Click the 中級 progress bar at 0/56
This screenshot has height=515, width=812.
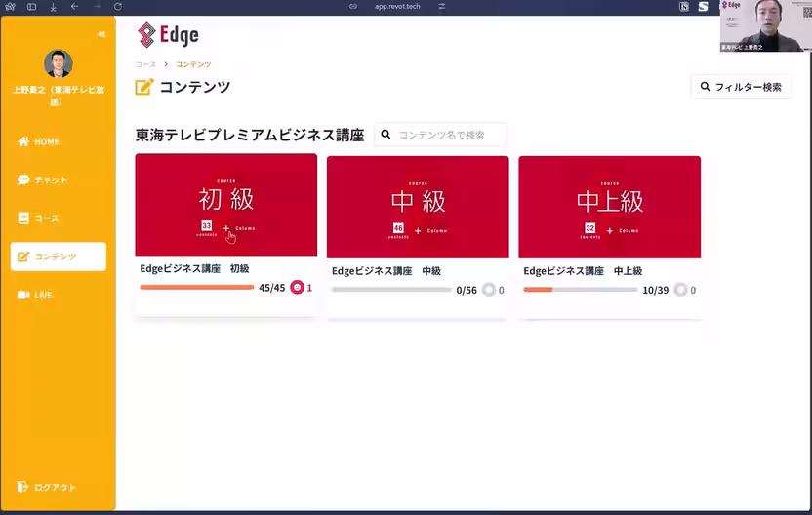pyautogui.click(x=391, y=290)
